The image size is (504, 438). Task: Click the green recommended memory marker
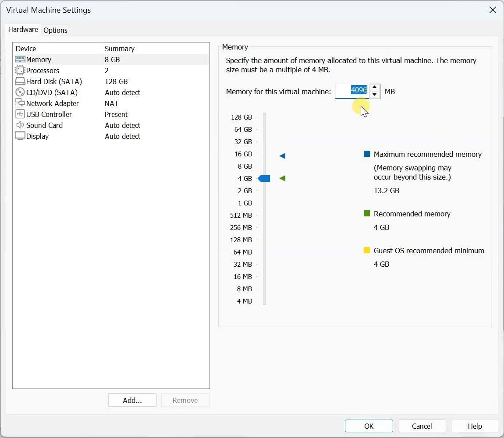[282, 178]
